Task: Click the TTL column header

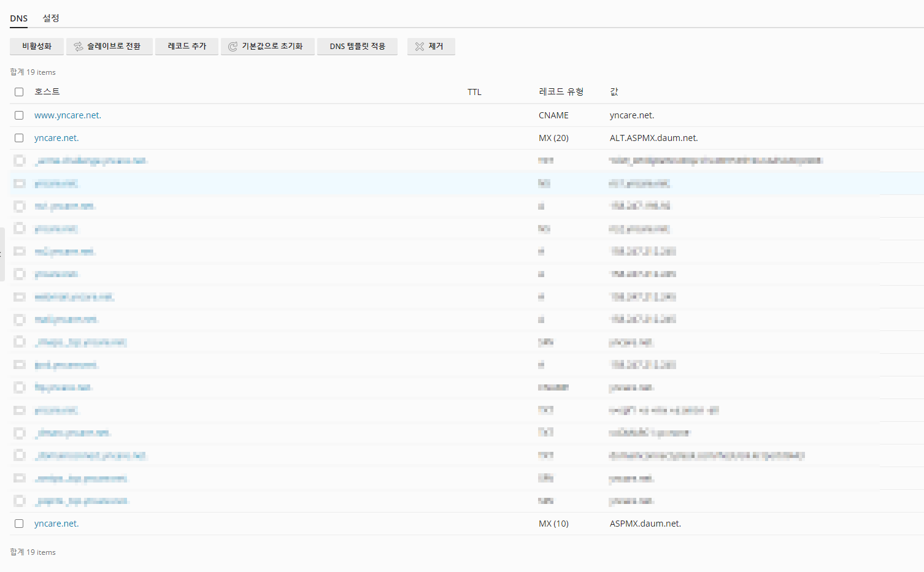Action: click(x=474, y=92)
